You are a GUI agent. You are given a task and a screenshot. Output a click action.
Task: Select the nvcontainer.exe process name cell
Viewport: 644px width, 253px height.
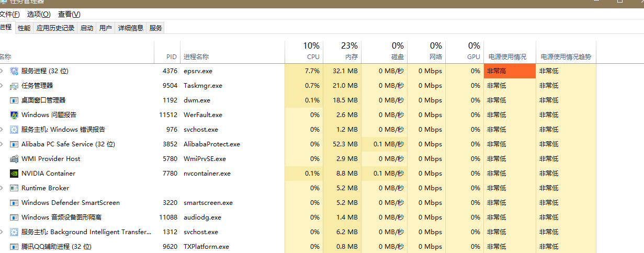point(233,174)
